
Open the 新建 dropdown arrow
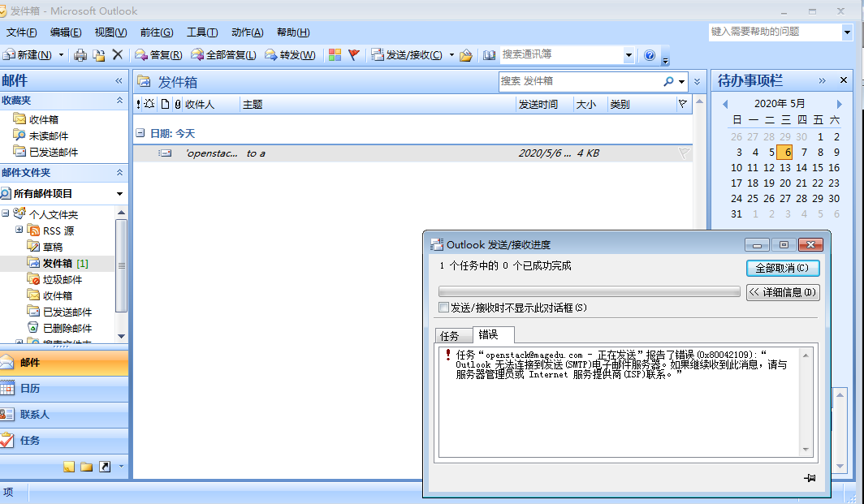(x=61, y=55)
